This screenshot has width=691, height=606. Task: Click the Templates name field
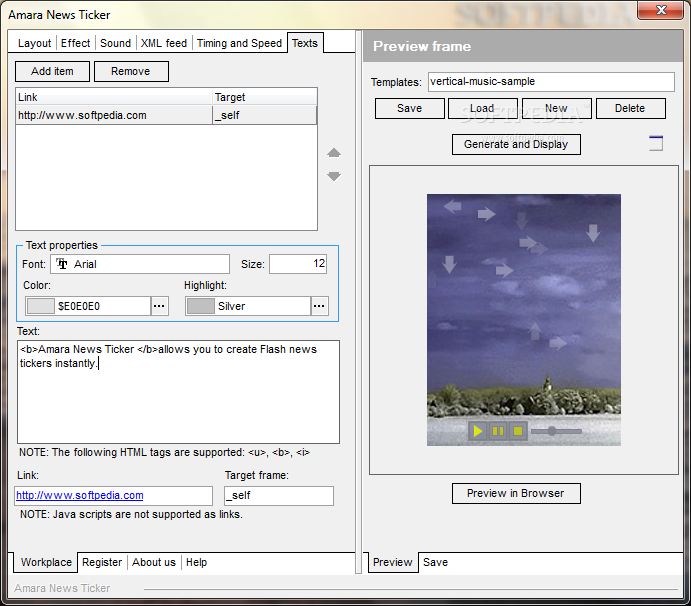coord(551,82)
